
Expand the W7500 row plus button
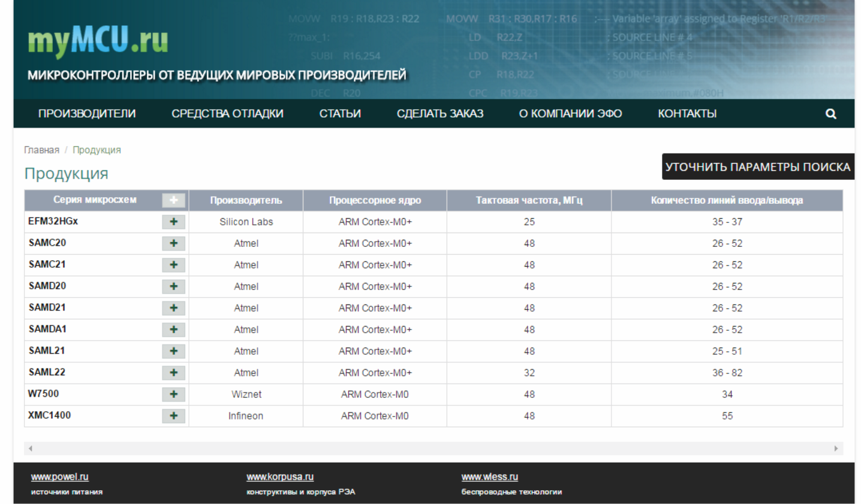[173, 394]
